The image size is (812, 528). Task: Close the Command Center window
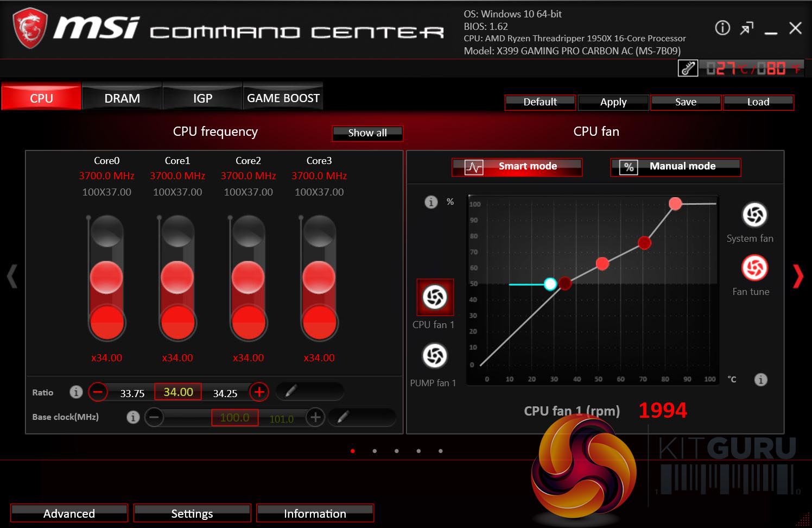pos(795,28)
